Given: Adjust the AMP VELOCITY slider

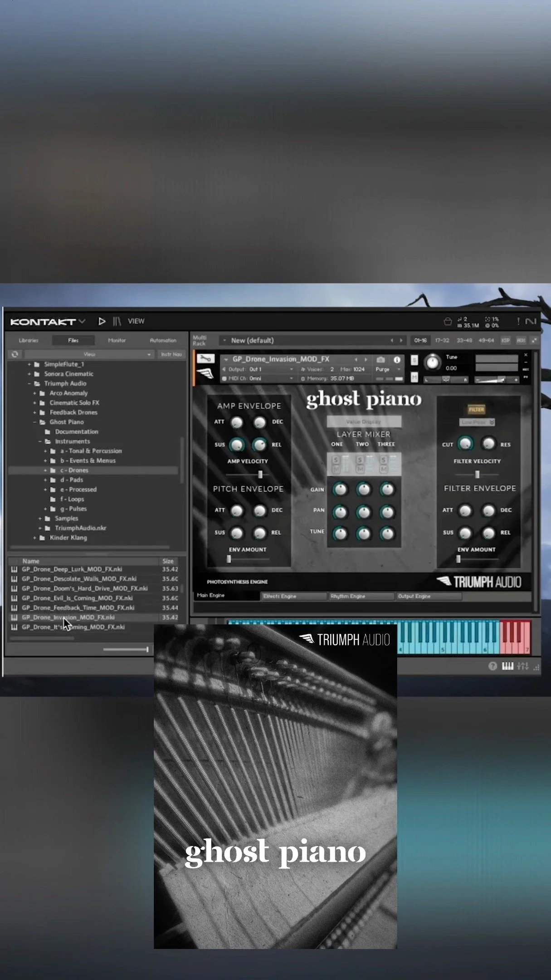Looking at the screenshot, I should (248, 475).
